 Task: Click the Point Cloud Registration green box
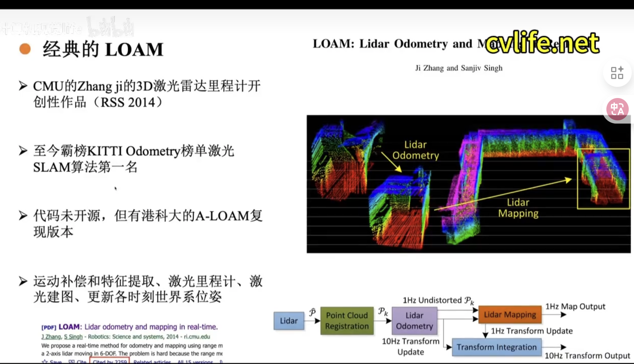[347, 321]
